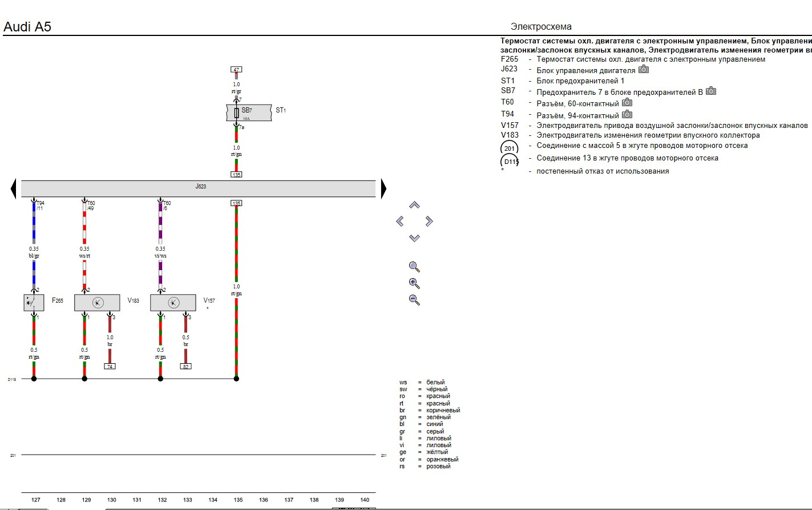This screenshot has width=812, height=510.
Task: Click the 'br = коричневый' color code row
Action: [x=430, y=410]
